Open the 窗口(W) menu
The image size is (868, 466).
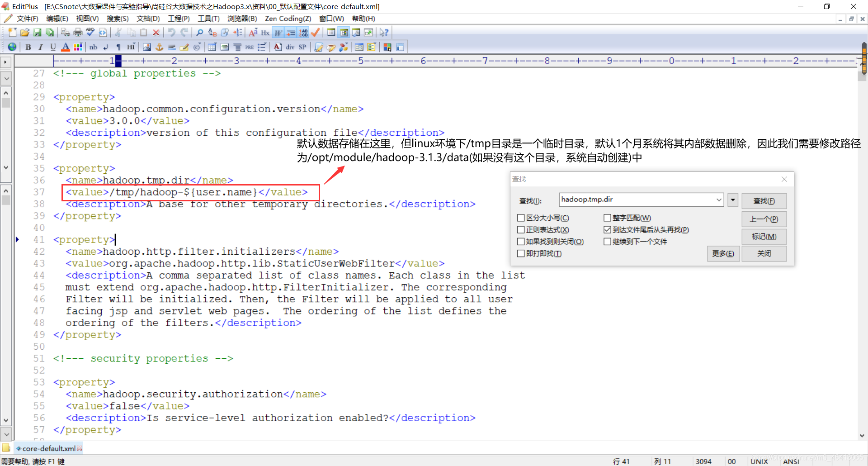(331, 19)
